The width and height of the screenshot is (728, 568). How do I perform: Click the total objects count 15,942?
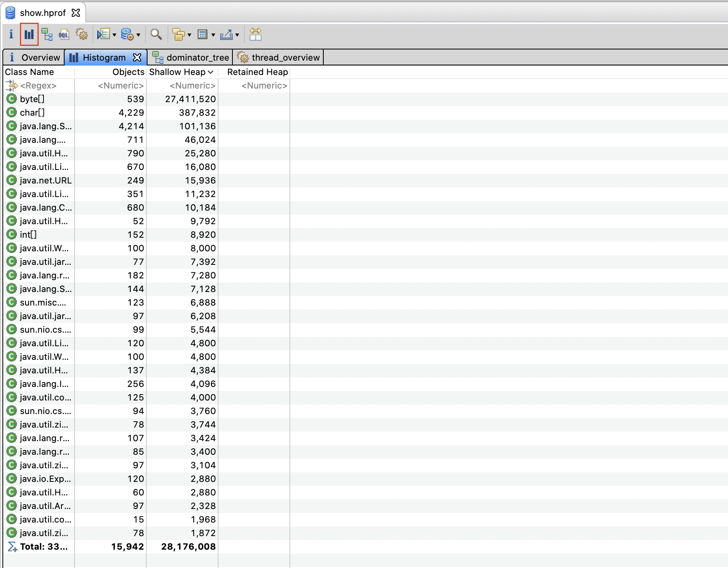coord(128,546)
